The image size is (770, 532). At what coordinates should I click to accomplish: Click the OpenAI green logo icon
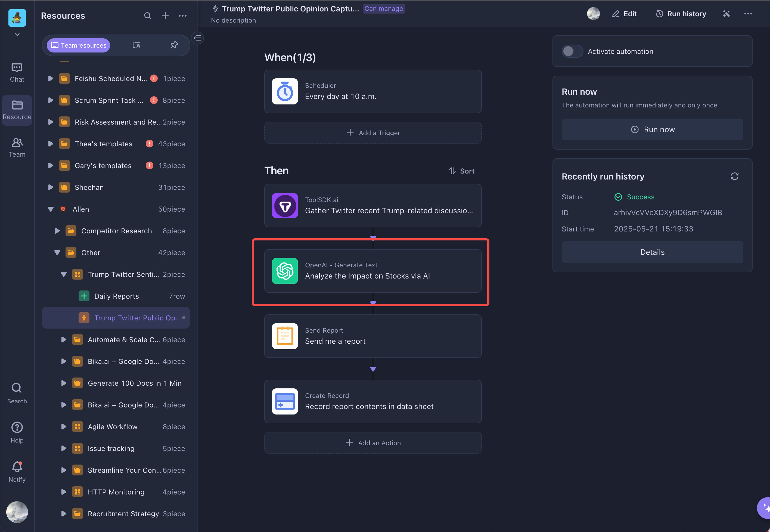[285, 271]
